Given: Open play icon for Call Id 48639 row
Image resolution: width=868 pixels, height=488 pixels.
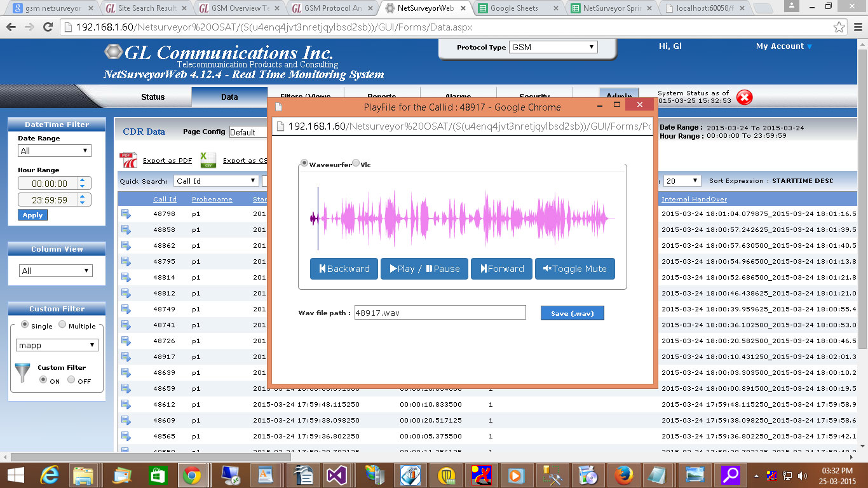Looking at the screenshot, I should coord(126,373).
